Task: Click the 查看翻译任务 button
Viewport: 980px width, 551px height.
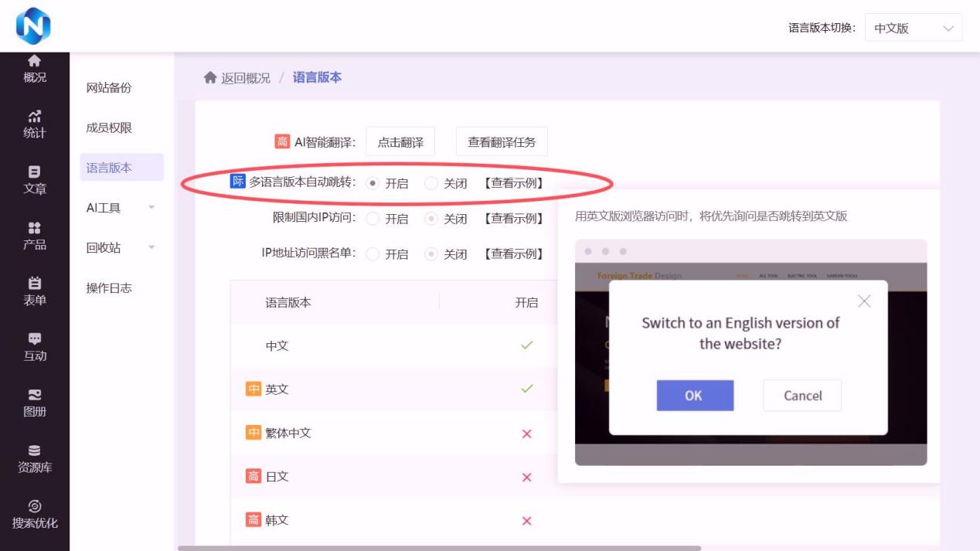Action: (502, 142)
